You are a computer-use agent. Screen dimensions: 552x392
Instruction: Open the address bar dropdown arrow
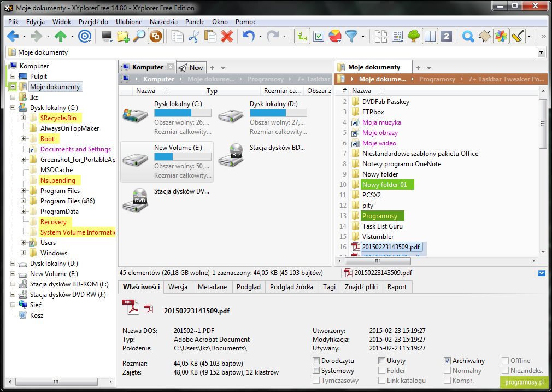pyautogui.click(x=541, y=52)
